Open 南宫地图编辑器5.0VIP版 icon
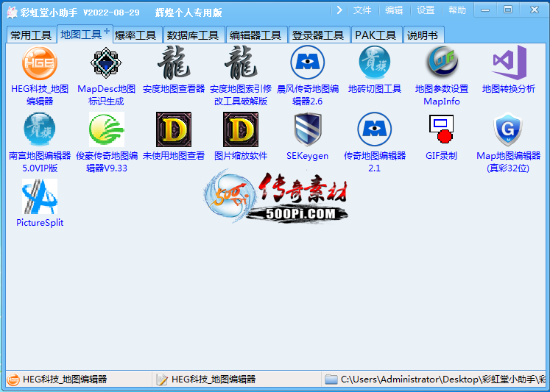The image size is (550, 392). tap(40, 129)
